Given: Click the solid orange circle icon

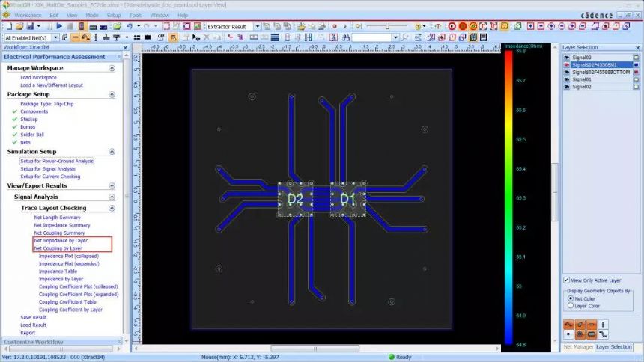Looking at the screenshot, I should click(x=463, y=26).
